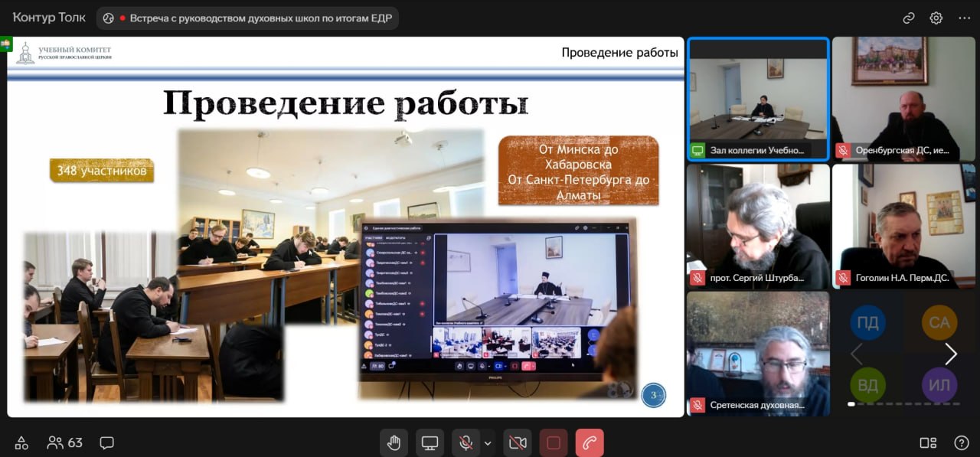Open the chat panel
Viewport: 980px width, 457px height.
pyautogui.click(x=106, y=442)
